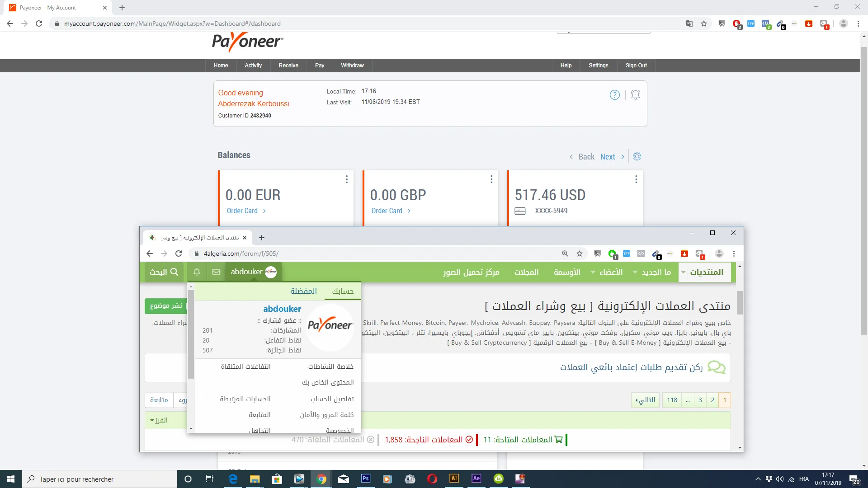Viewport: 868px width, 488px height.
Task: Open the forum inbox envelope icon
Action: [x=216, y=272]
